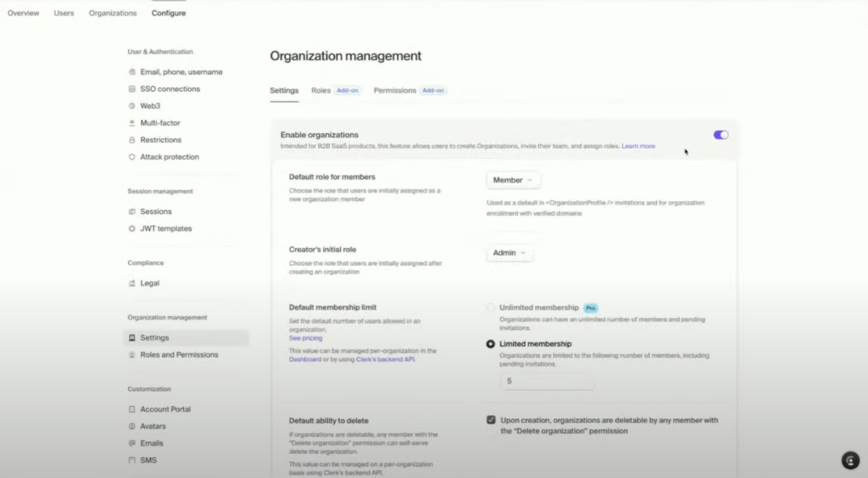Open the Default role for members dropdown
The image size is (868, 478).
[x=513, y=180]
